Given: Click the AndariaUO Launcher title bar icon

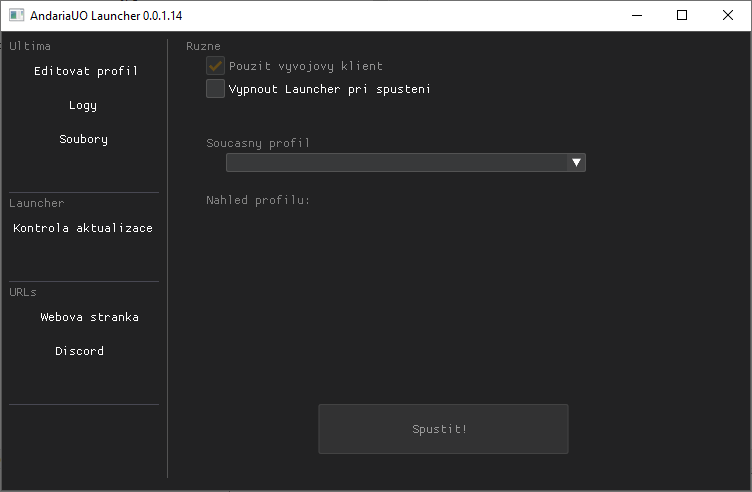Looking at the screenshot, I should 16,16.
